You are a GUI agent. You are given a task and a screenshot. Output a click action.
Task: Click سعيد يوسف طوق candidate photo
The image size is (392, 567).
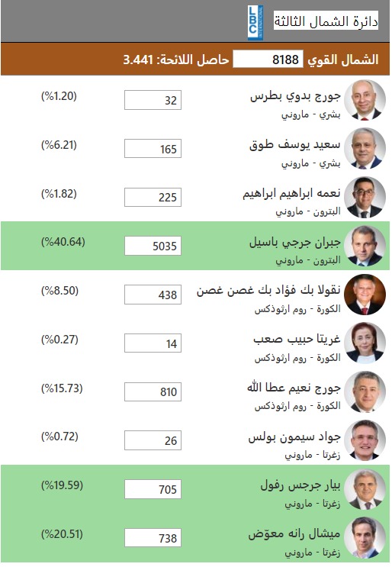365,149
